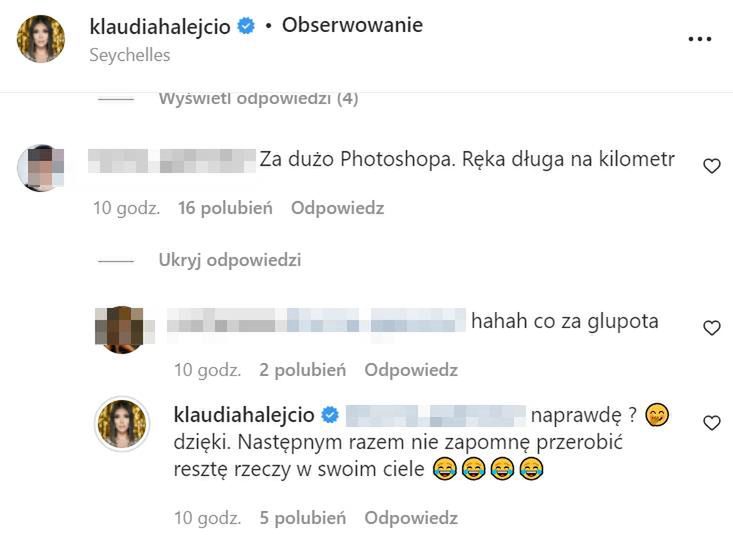Viewport: 733px width, 535px height.
Task: Reply to klaudiahalejcio's comment via 'Odpowiedz'
Action: click(x=411, y=518)
